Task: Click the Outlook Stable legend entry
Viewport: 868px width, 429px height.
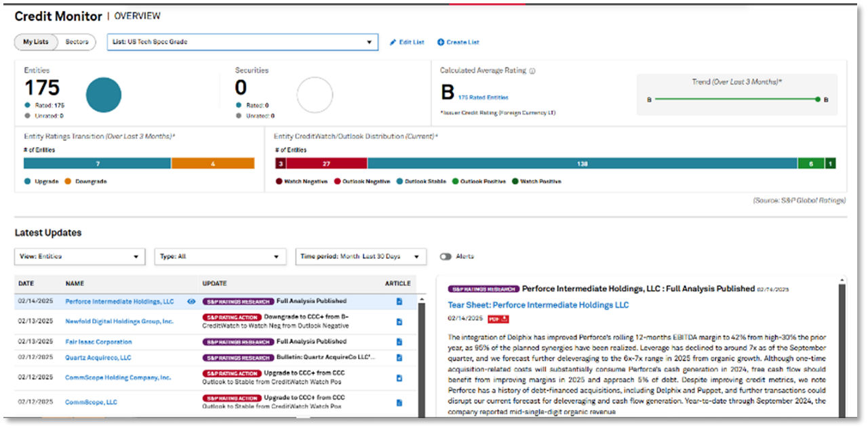Action: pyautogui.click(x=421, y=182)
